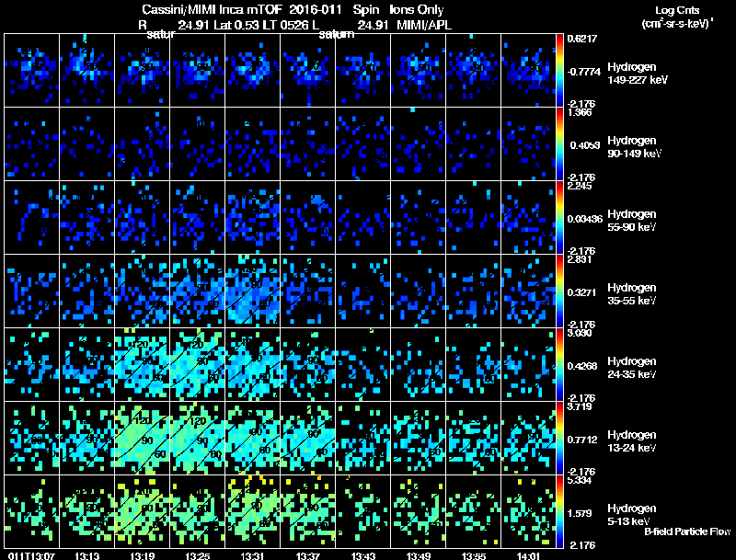Click the 0.4053 colorbar midpoint value
Image resolution: width=736 pixels, height=560 pixels.
584,145
